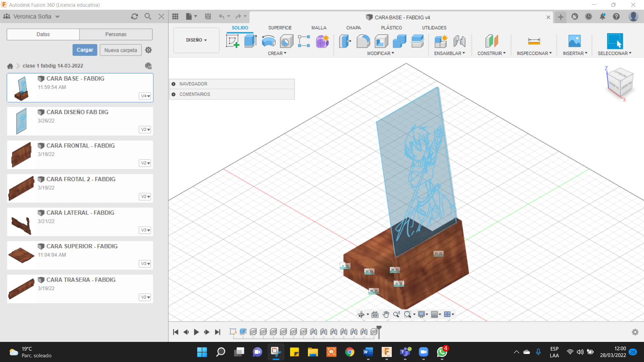
Task: Jump to timeline start
Action: 175,332
